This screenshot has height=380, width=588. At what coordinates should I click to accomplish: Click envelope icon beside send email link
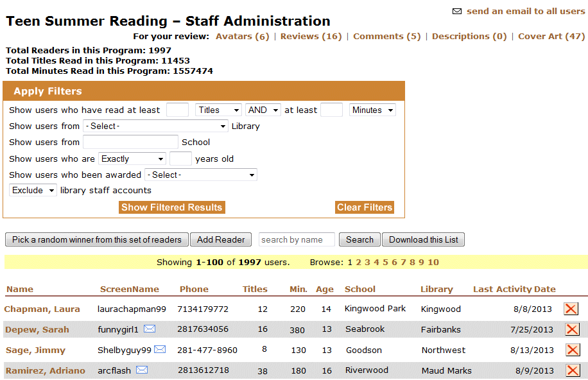coord(457,12)
